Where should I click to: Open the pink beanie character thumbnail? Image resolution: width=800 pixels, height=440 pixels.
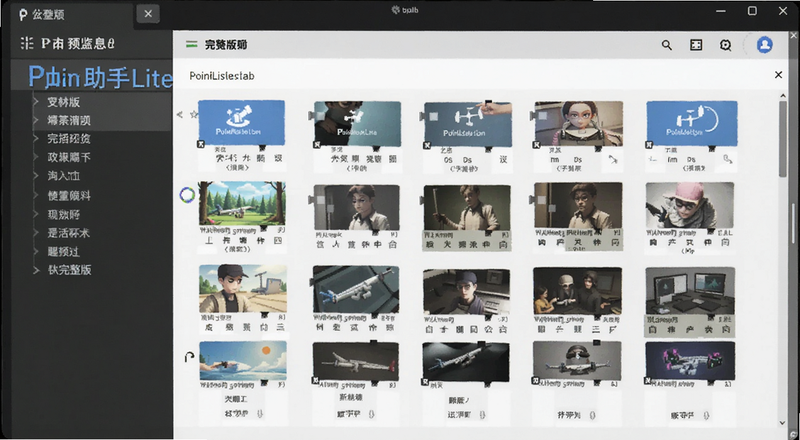coord(690,205)
